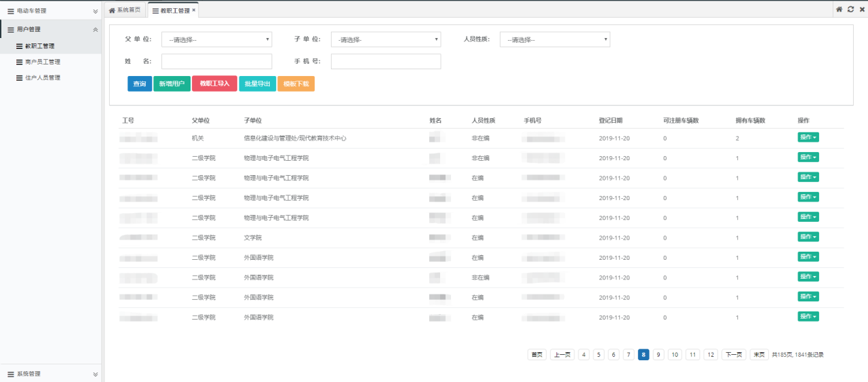The width and height of the screenshot is (868, 382).
Task: Click the home icon in top-right toolbar
Action: pos(839,9)
